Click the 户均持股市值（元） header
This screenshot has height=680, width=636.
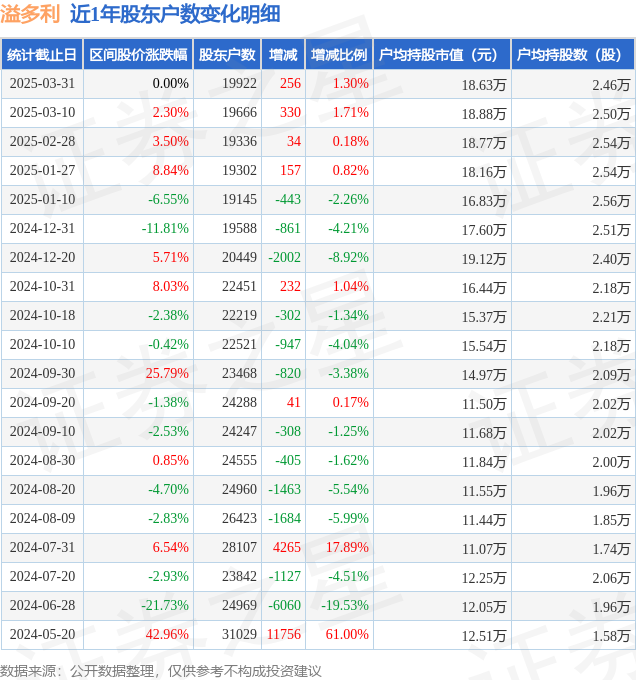click(442, 55)
